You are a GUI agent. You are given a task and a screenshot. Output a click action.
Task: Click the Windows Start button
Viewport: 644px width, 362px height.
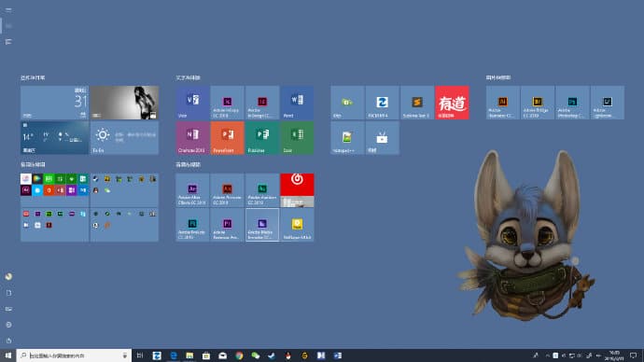8,355
